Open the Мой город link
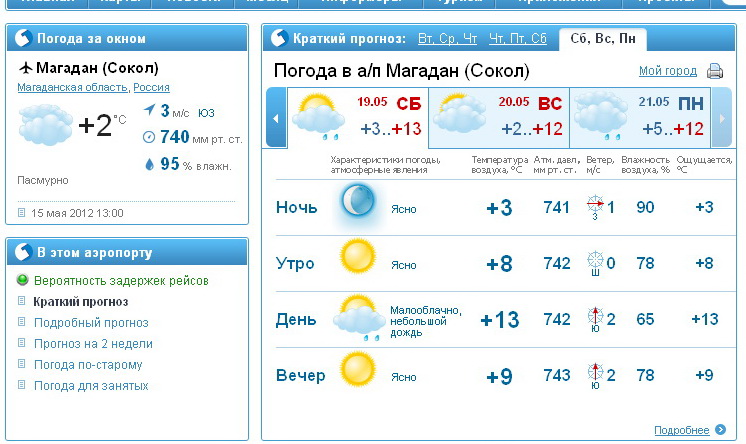The width and height of the screenshot is (746, 444). point(667,72)
